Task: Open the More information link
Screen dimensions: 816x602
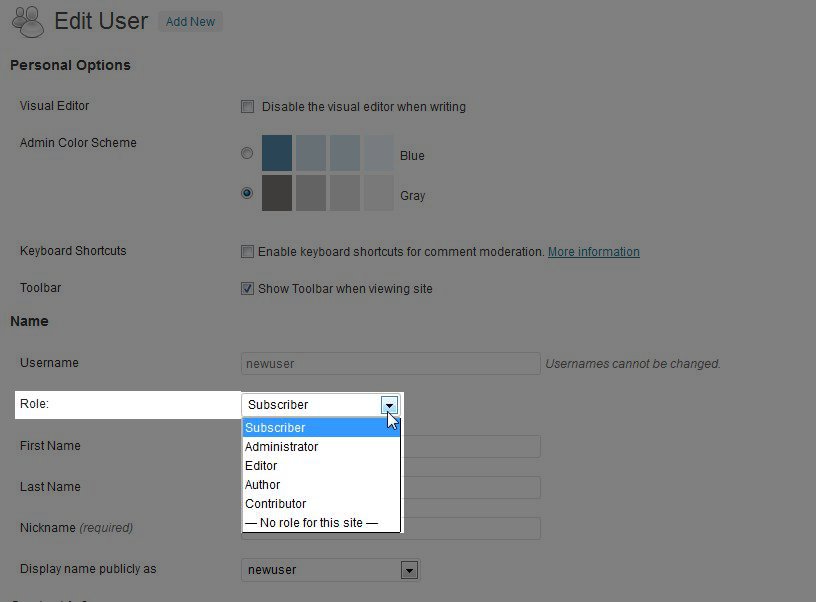Action: tap(593, 252)
